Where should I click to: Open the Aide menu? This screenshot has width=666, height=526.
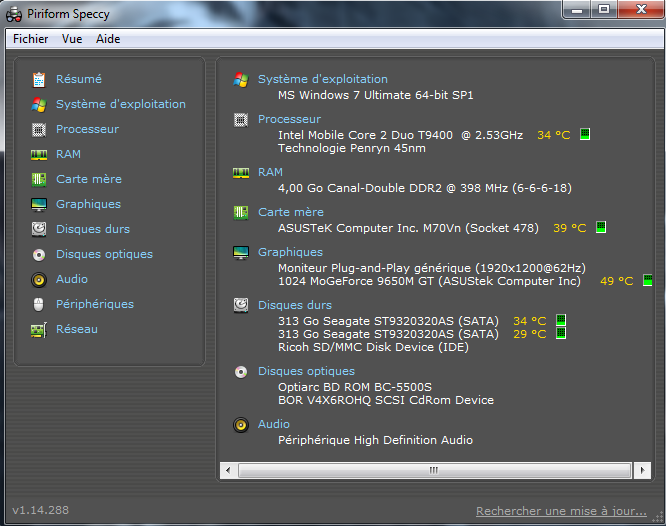click(x=108, y=39)
